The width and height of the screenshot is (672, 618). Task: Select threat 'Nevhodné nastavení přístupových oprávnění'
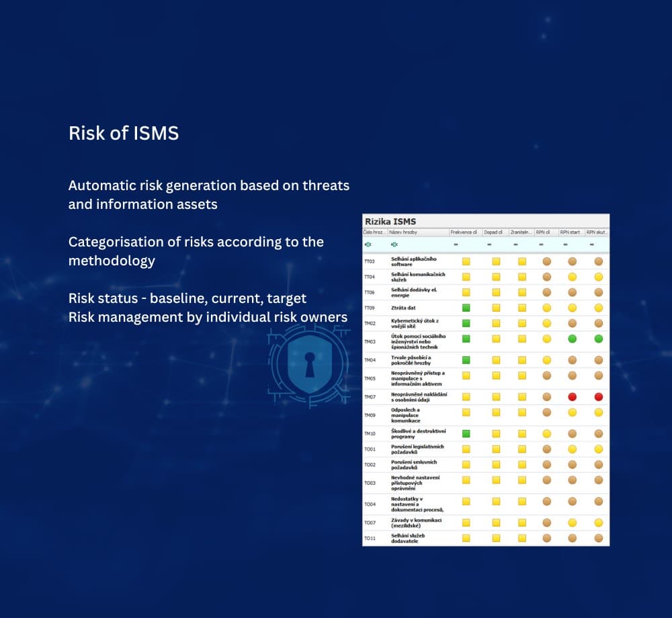pos(415,483)
